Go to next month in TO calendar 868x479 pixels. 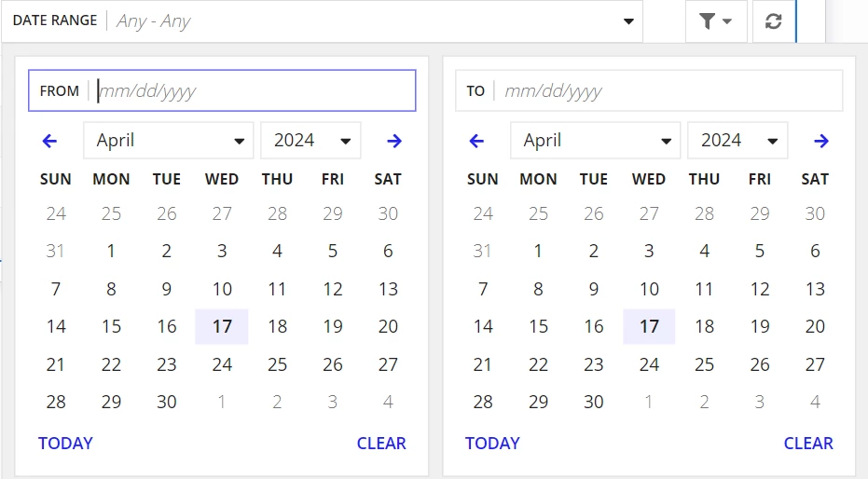pos(821,141)
